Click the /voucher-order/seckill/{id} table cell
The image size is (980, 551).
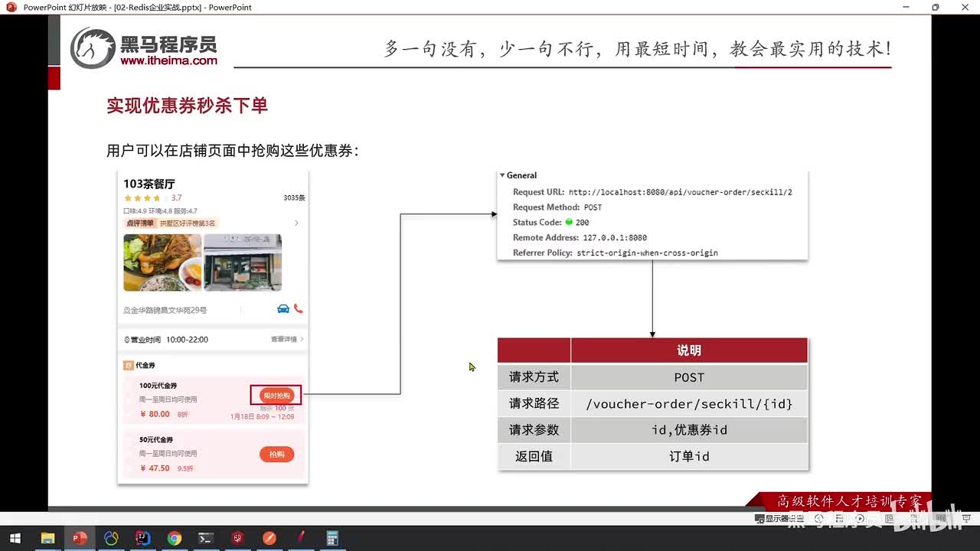click(689, 404)
